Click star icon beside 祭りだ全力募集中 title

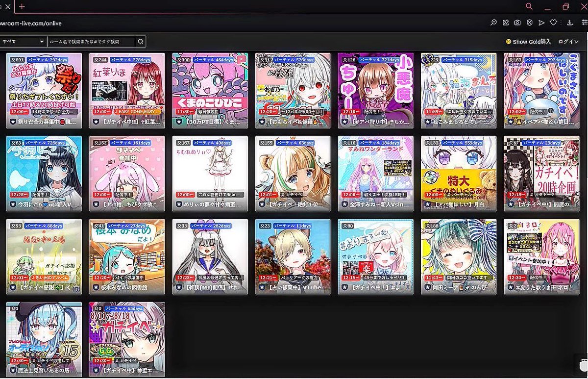(x=13, y=122)
